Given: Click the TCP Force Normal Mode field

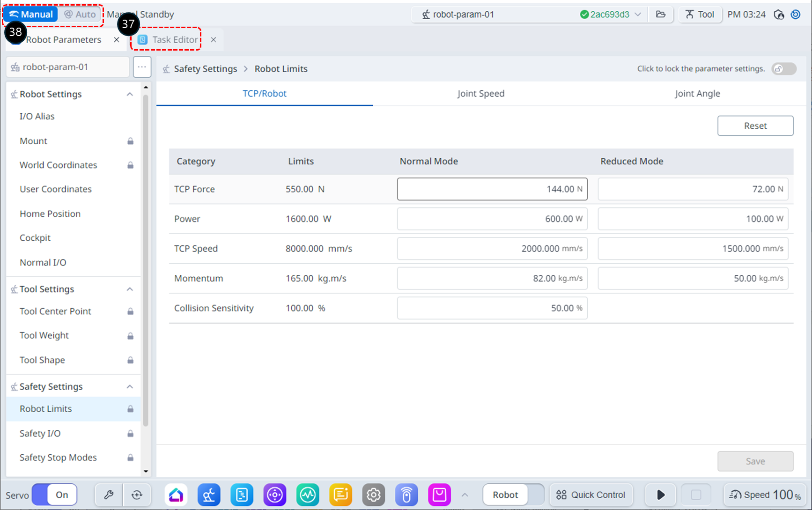Looking at the screenshot, I should [x=492, y=189].
